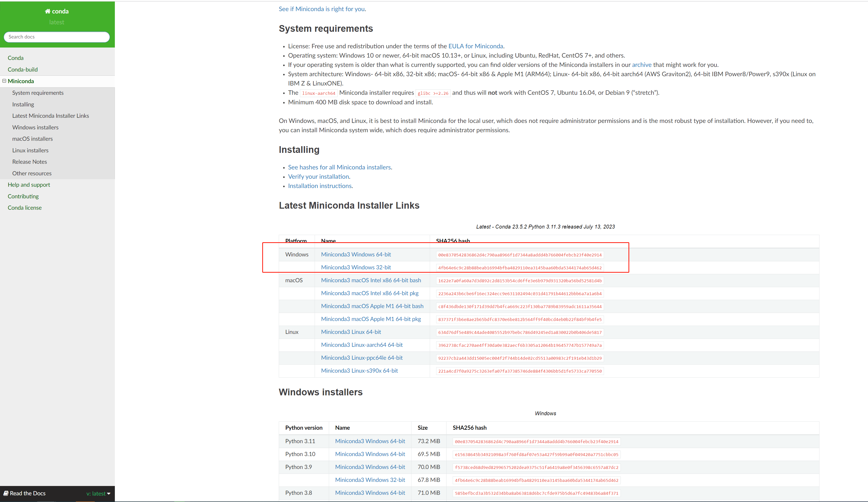
Task: Go to Conda-build in the sidebar
Action: click(x=23, y=70)
